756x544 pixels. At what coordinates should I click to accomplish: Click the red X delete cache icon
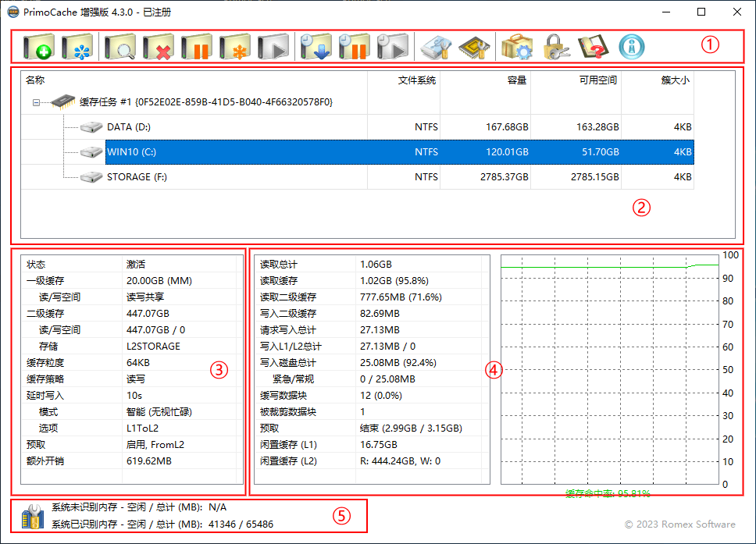click(x=159, y=47)
